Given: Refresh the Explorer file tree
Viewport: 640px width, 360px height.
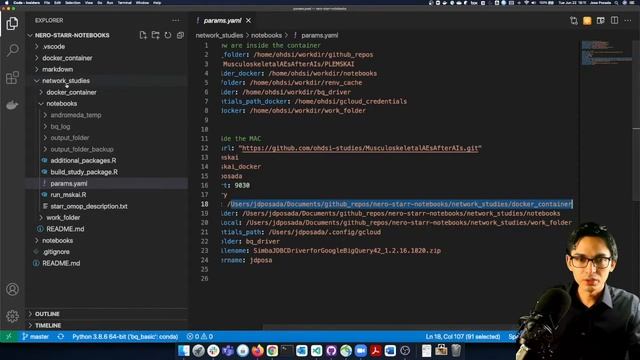Looking at the screenshot, I should click(168, 35).
